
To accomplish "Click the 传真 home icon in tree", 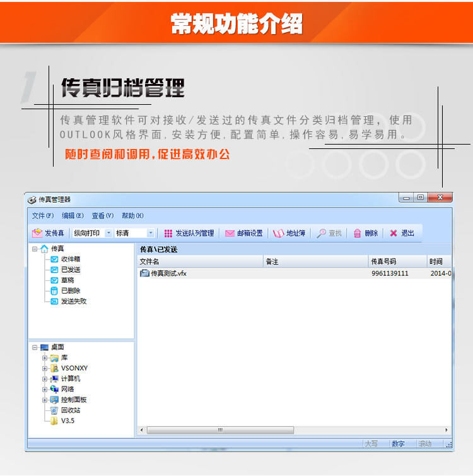I will (44, 249).
